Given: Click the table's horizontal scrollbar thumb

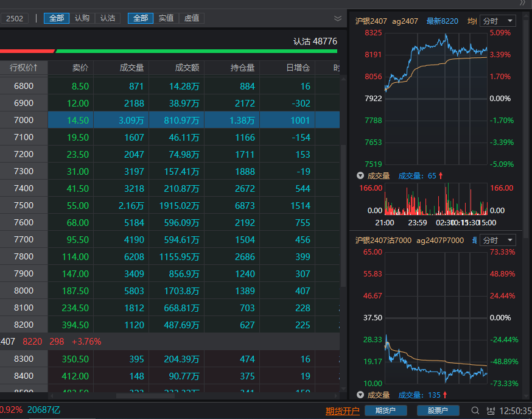Looking at the screenshot, I should click(145, 396).
